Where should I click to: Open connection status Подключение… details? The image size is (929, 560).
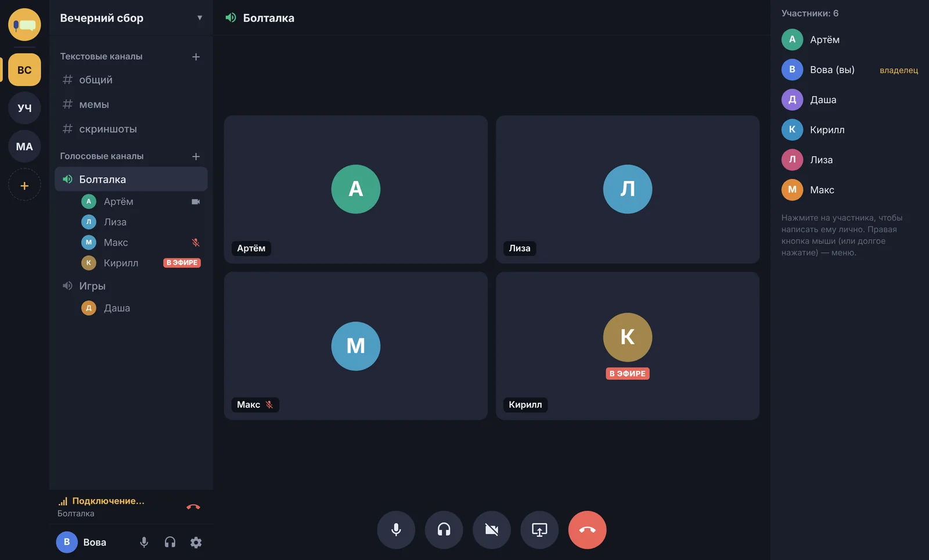pos(108,501)
